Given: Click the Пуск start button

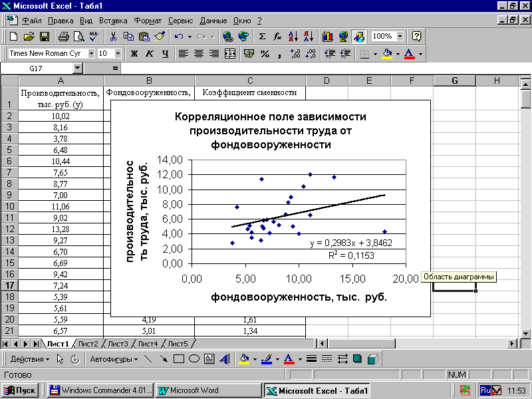Looking at the screenshot, I should 20,390.
